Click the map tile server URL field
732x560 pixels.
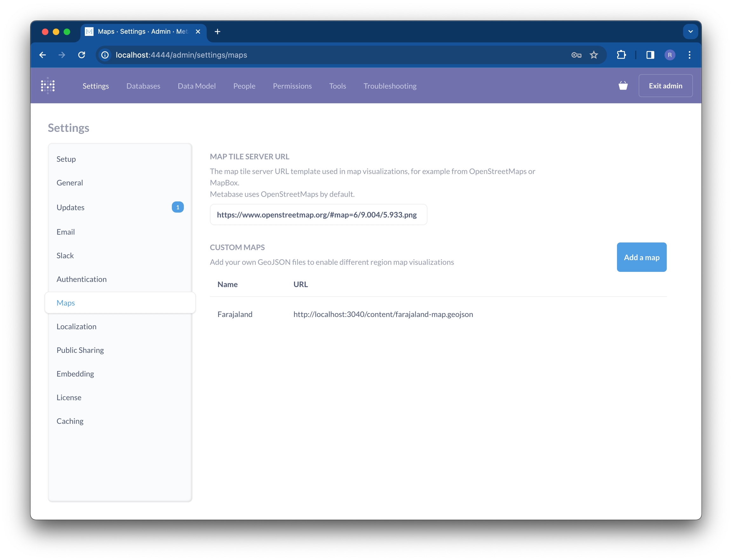(318, 215)
